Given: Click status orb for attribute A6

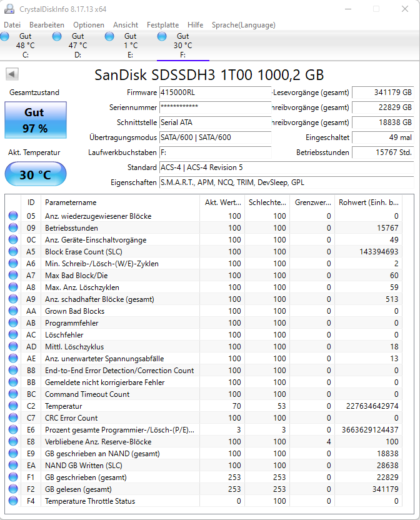Looking at the screenshot, I should [13, 264].
